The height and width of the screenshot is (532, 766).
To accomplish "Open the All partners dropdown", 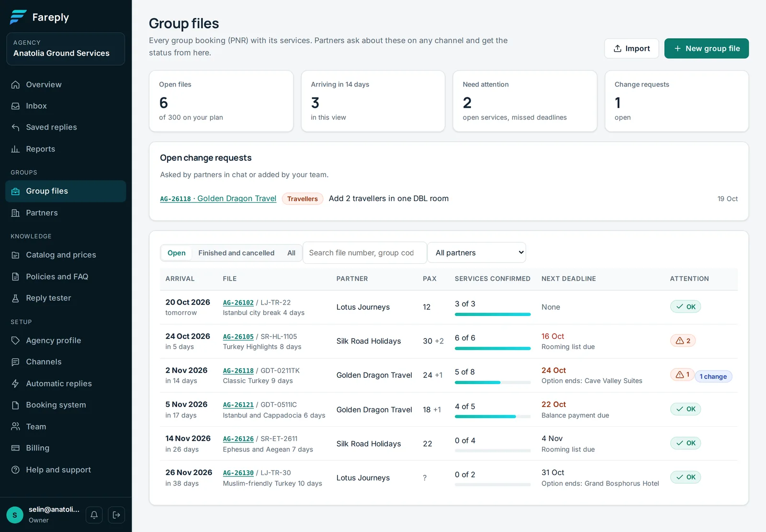I will [477, 253].
